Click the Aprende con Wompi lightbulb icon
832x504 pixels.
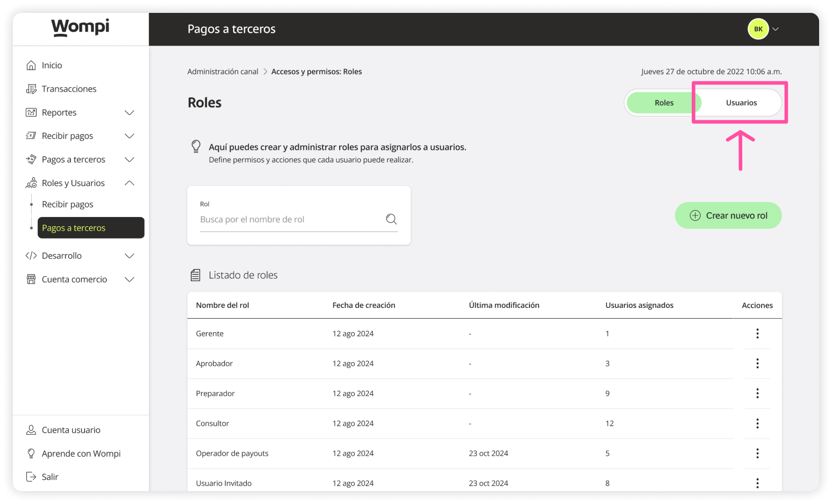point(32,453)
